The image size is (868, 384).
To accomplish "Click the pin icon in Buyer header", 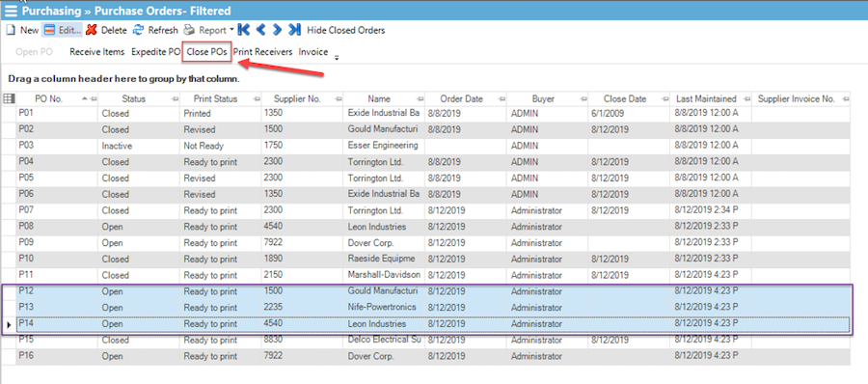I will click(x=583, y=99).
